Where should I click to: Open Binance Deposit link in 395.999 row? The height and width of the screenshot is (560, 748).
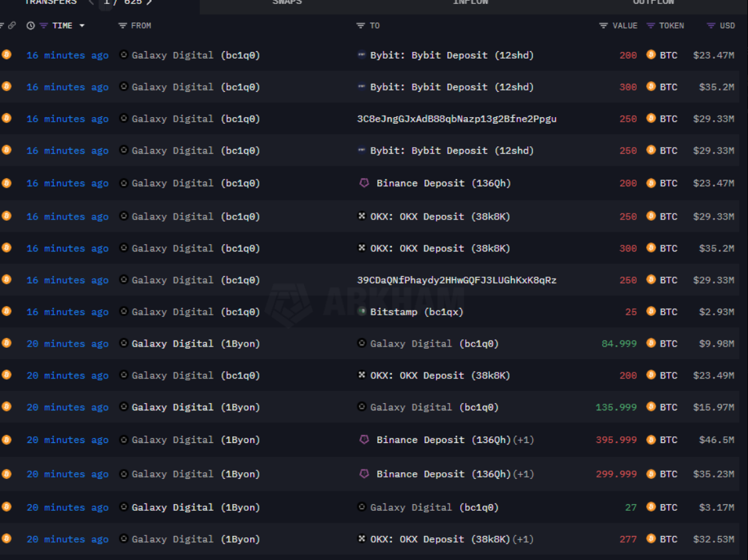(444, 440)
